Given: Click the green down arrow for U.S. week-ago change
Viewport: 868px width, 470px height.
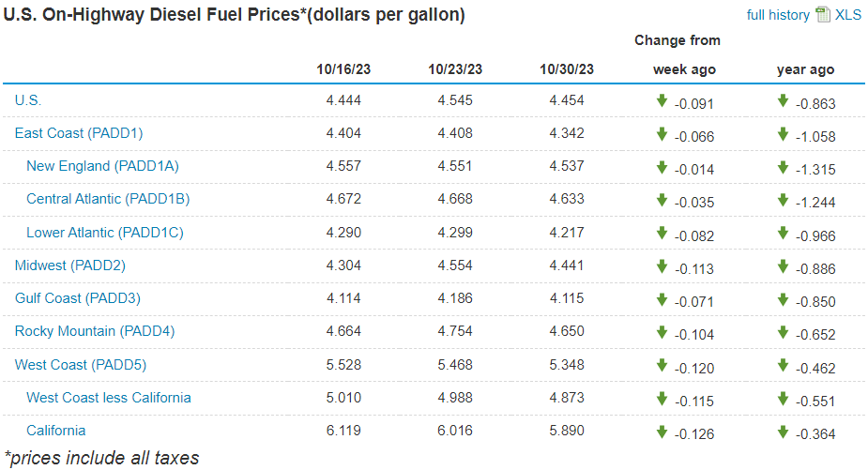Looking at the screenshot, I should point(662,100).
